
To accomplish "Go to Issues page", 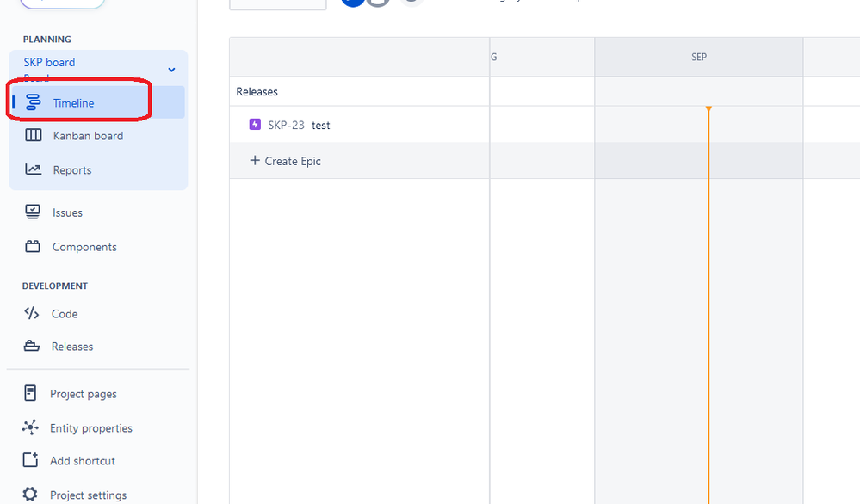I will tap(67, 212).
